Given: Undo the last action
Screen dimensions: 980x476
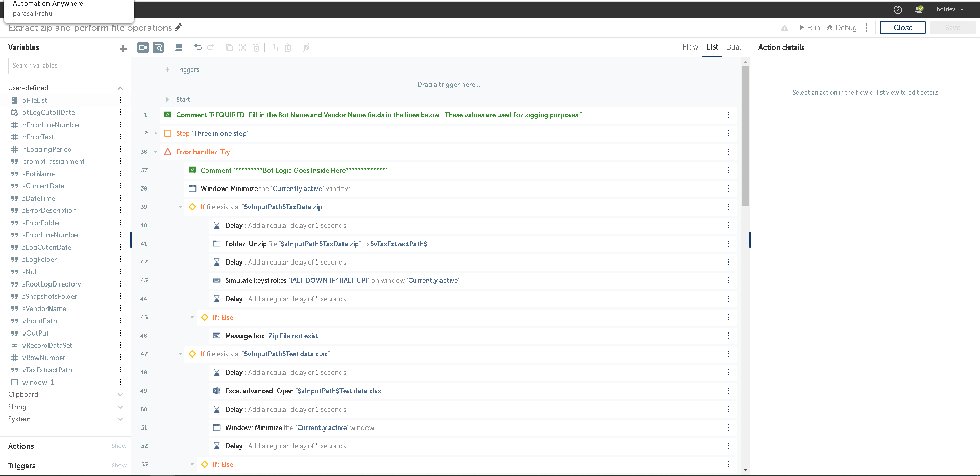Looking at the screenshot, I should pyautogui.click(x=198, y=47).
